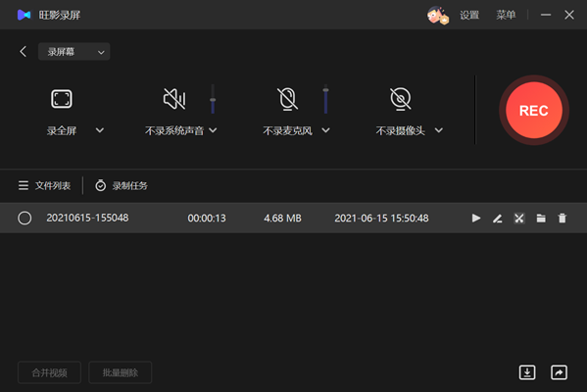Toggle the disabled microphone icon
Viewport: 587px width, 392px height.
click(287, 99)
